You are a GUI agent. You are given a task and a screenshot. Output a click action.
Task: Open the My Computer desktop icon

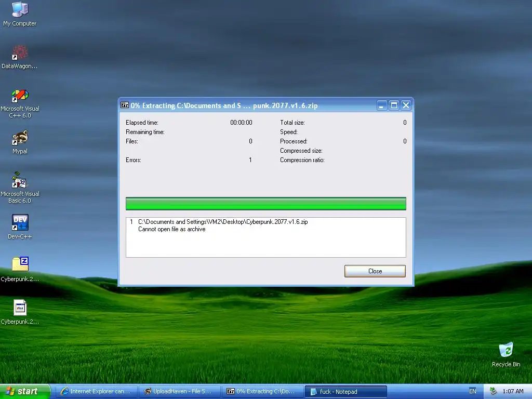20,14
